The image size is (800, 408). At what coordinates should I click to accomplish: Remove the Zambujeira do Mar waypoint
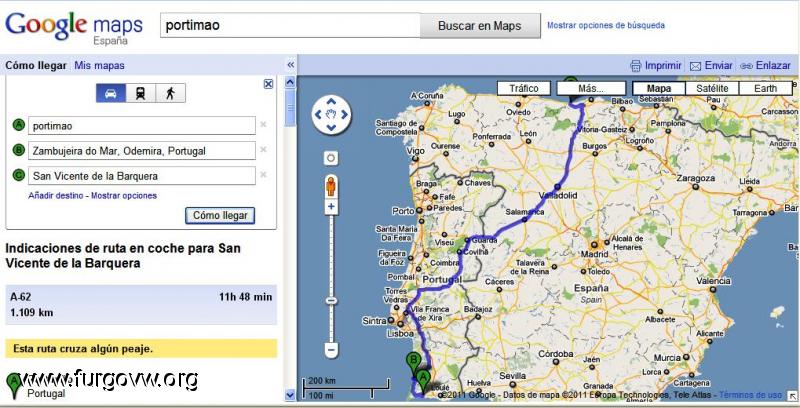pyautogui.click(x=263, y=149)
